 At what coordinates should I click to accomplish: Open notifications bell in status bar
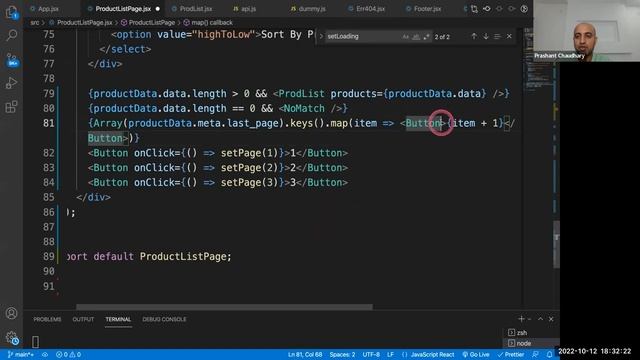[549, 354]
